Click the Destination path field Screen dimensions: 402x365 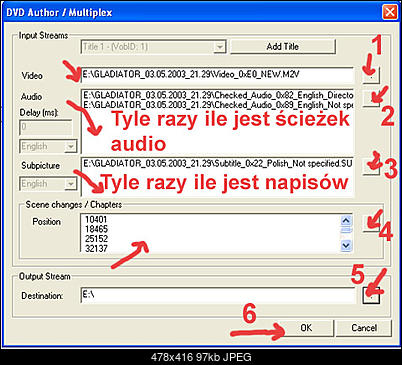click(x=218, y=295)
